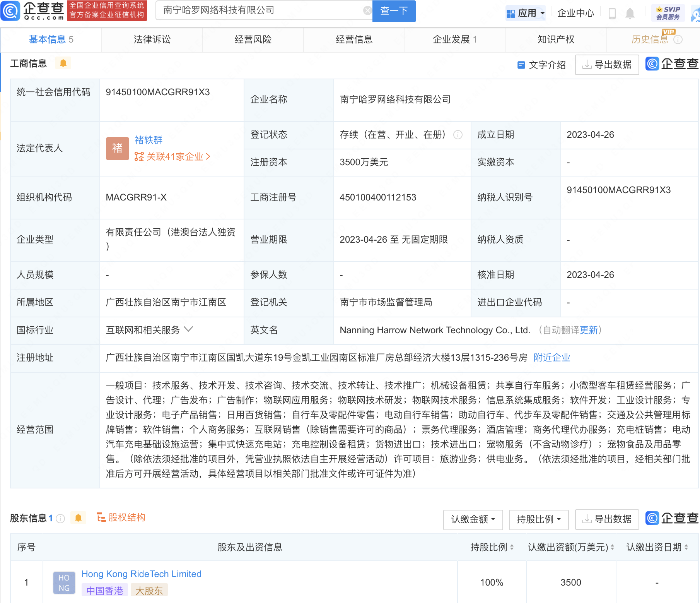Switch to 基本信息 tab

point(51,39)
